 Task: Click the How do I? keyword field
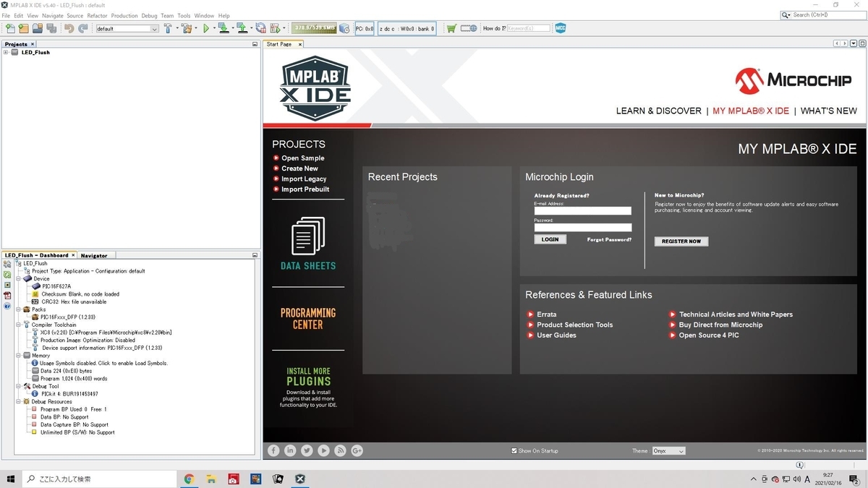coord(529,28)
